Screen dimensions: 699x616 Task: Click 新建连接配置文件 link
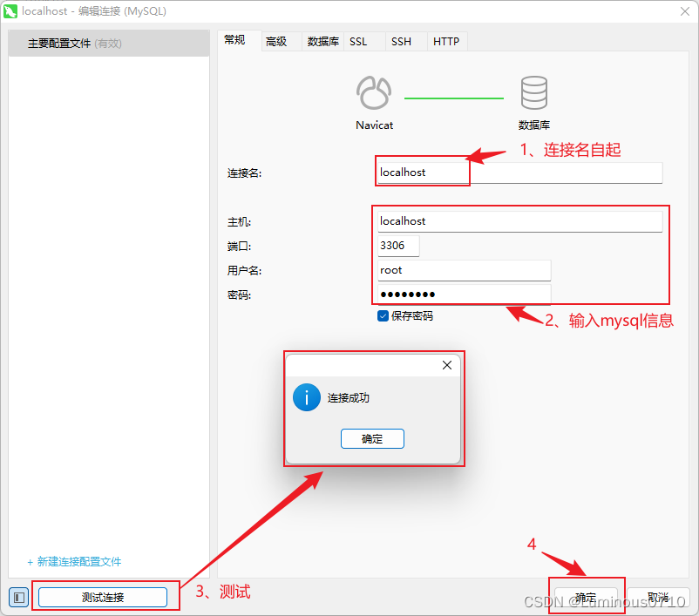[74, 562]
